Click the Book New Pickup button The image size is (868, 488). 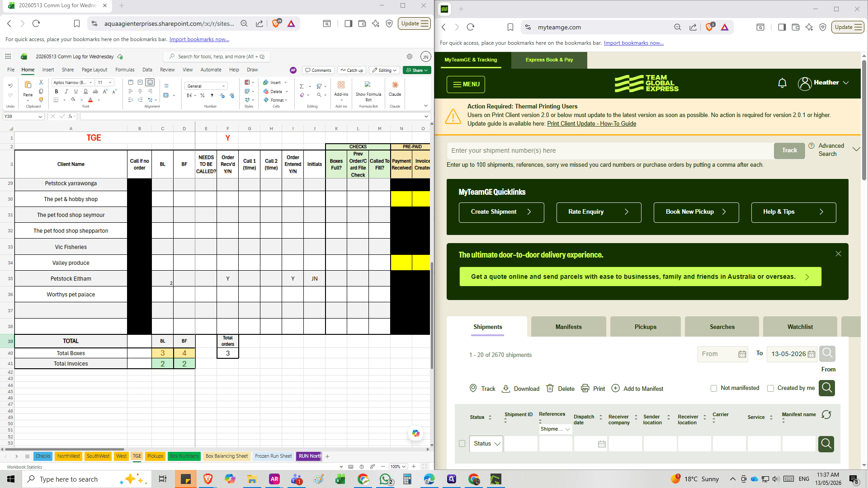point(696,212)
